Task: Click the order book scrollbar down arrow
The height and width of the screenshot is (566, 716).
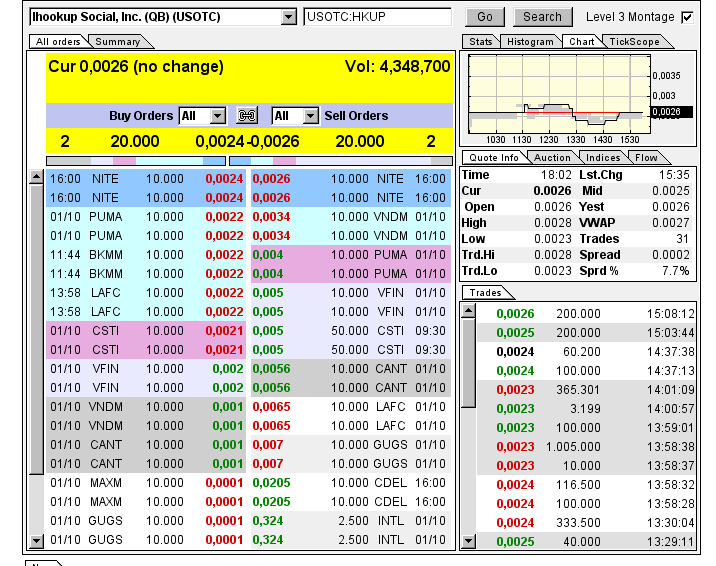Action: (37, 540)
